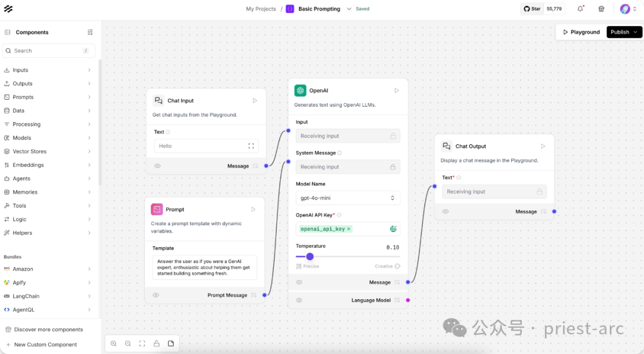Open the user avatar menu

click(x=625, y=8)
